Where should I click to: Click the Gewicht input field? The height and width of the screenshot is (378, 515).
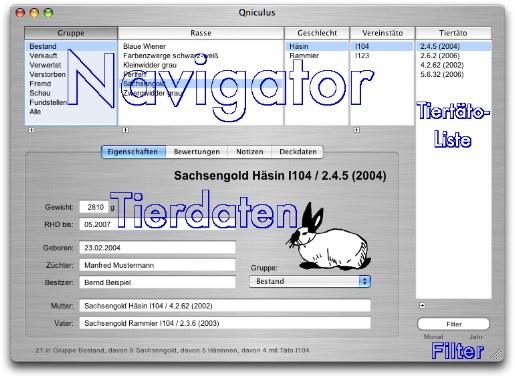pos(94,207)
